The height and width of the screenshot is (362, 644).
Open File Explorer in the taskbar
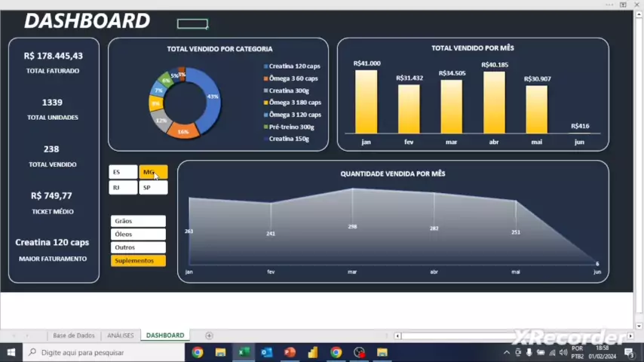(220, 352)
